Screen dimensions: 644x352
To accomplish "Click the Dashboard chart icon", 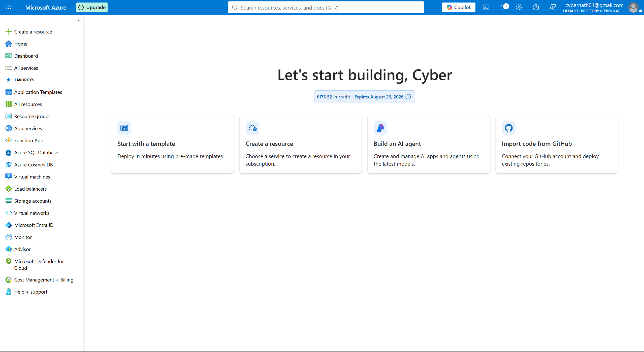I will (9, 56).
